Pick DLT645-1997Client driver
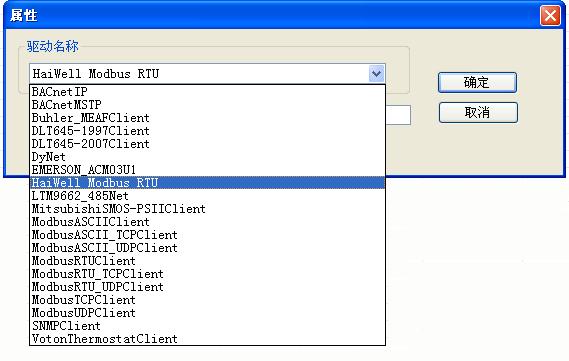Screen dimensions: 569x361 tap(207, 131)
